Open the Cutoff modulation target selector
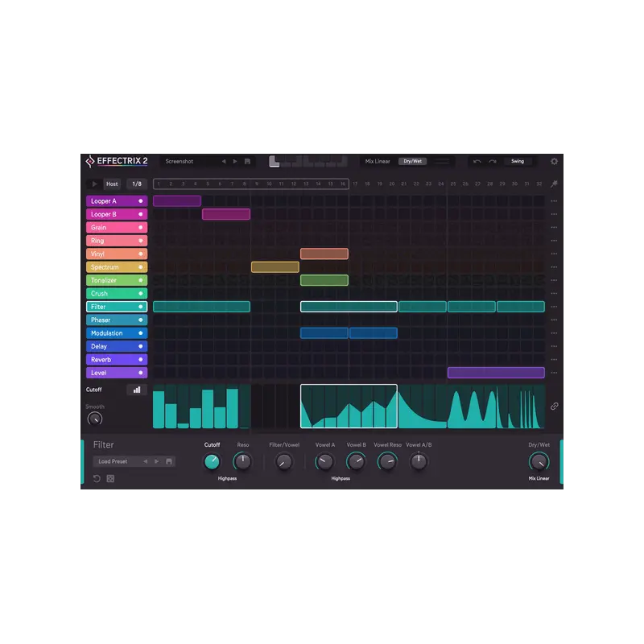This screenshot has height=644, width=644. pyautogui.click(x=94, y=390)
